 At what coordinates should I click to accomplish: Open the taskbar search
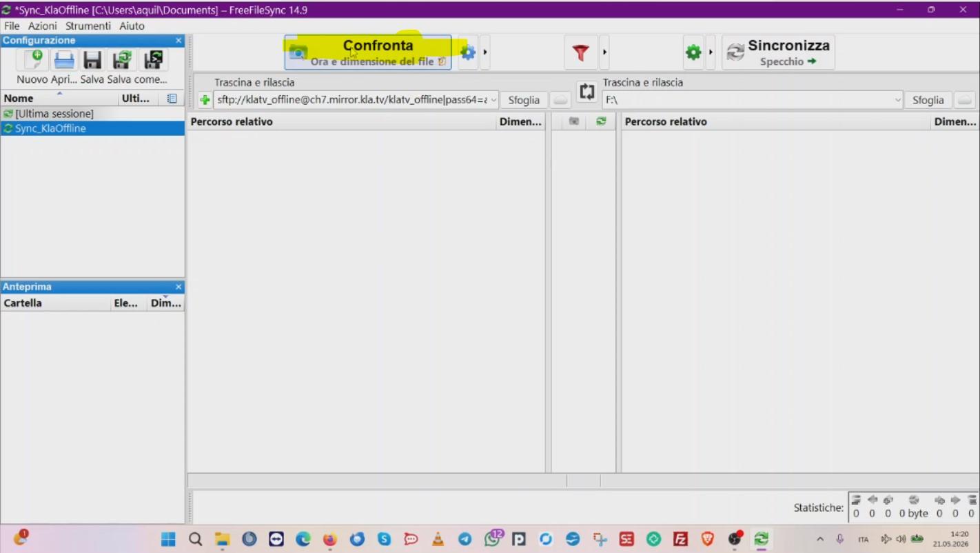[195, 539]
